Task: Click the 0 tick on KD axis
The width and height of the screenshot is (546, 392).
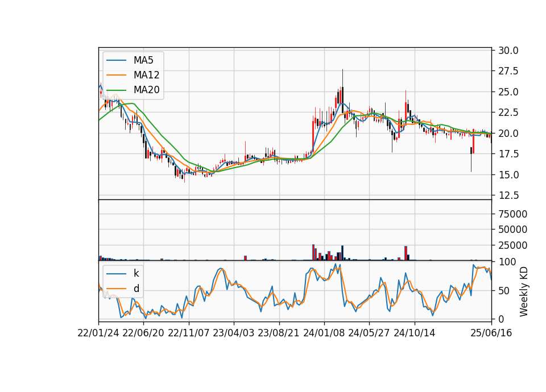Action: 501,319
